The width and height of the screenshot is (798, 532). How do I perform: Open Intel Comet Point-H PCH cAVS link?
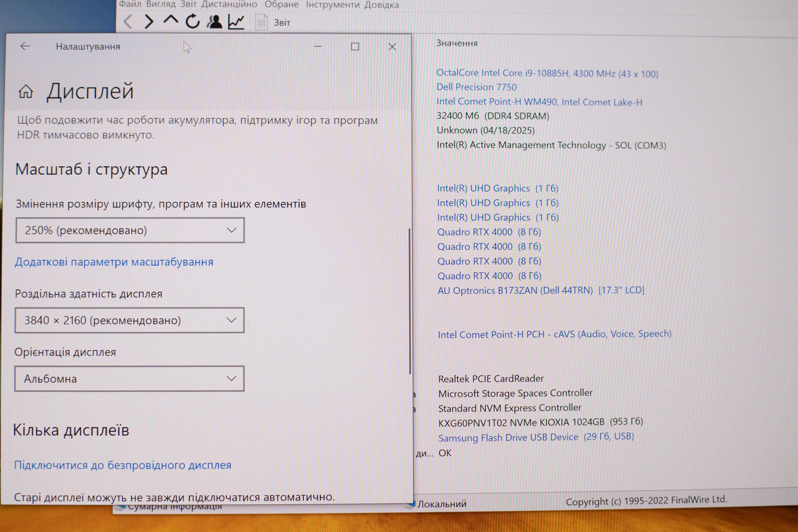coord(555,334)
